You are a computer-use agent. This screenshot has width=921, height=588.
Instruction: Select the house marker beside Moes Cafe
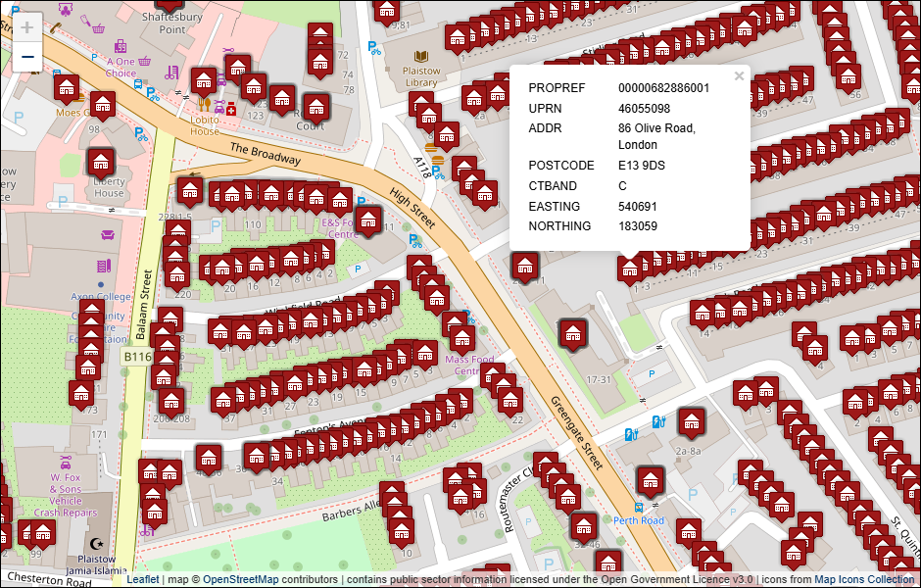coord(67,88)
